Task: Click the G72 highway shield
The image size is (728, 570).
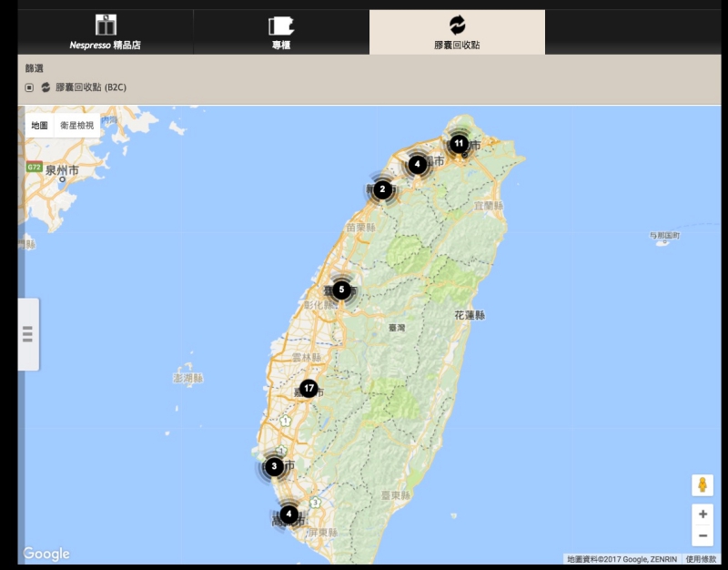Action: click(34, 168)
